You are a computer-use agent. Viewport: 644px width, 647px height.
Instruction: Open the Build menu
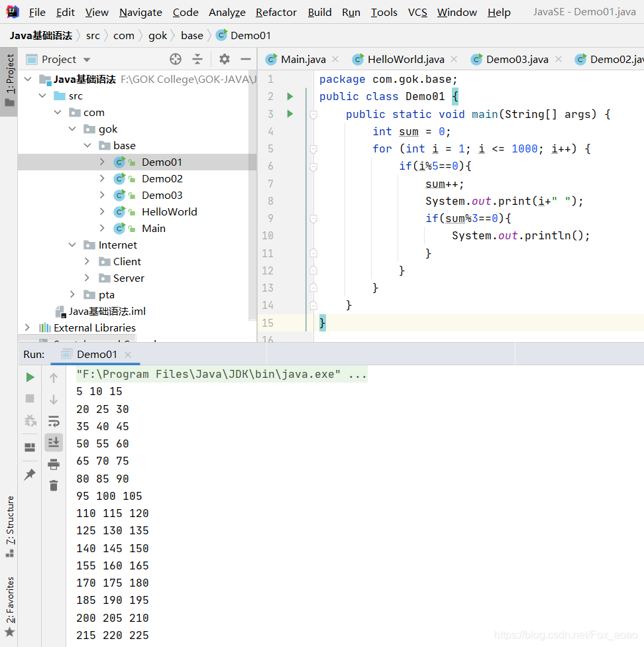click(x=319, y=13)
